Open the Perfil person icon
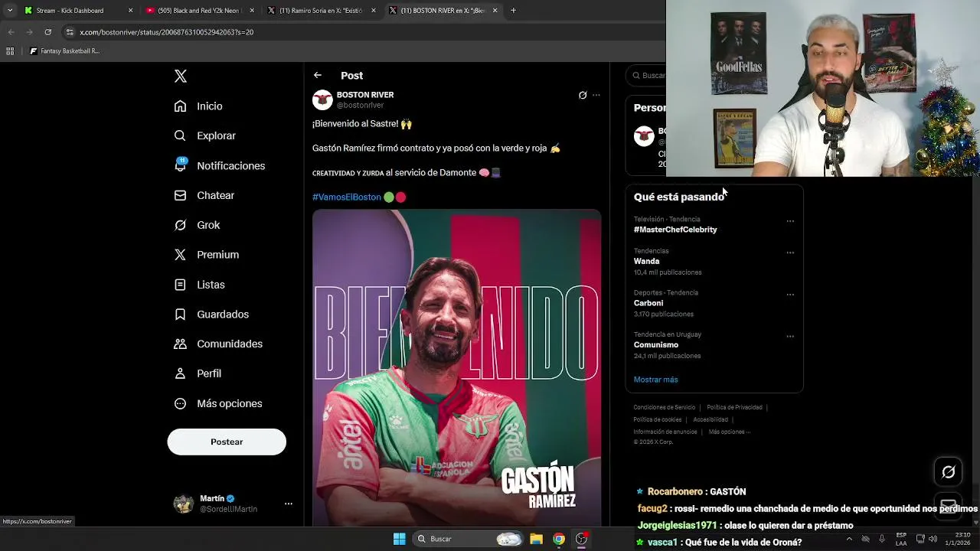This screenshot has width=980, height=551. (180, 373)
